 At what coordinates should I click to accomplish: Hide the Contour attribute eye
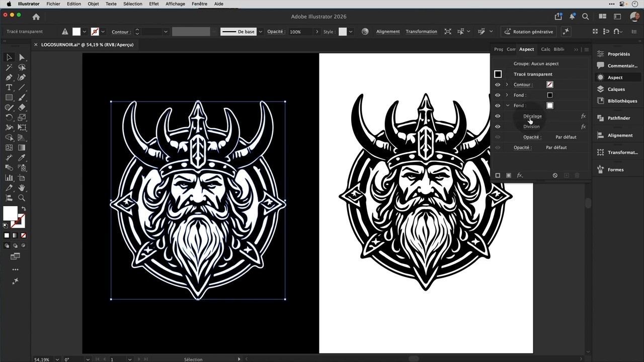point(498,84)
